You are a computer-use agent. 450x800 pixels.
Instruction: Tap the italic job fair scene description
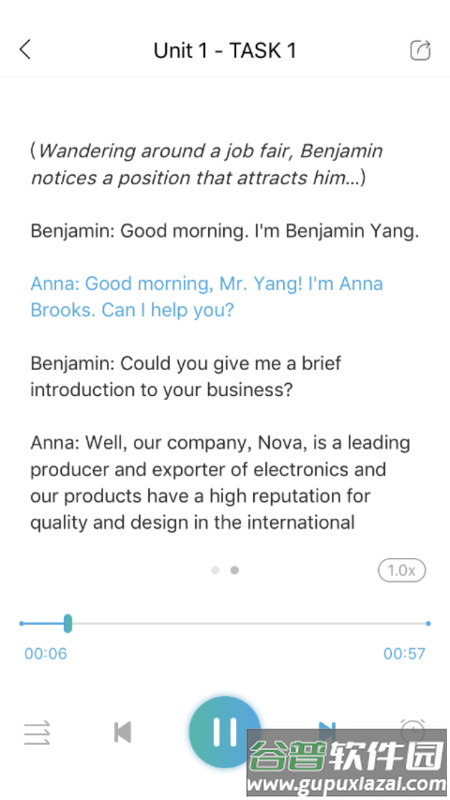(x=207, y=164)
